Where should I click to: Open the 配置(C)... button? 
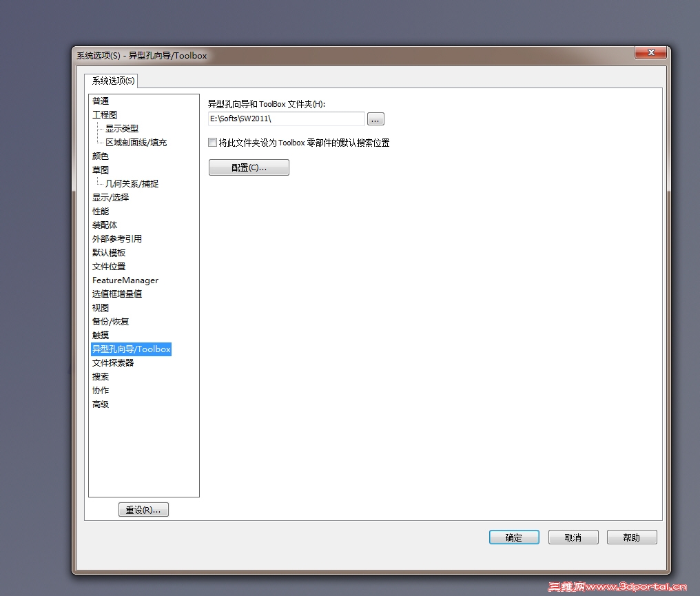249,167
